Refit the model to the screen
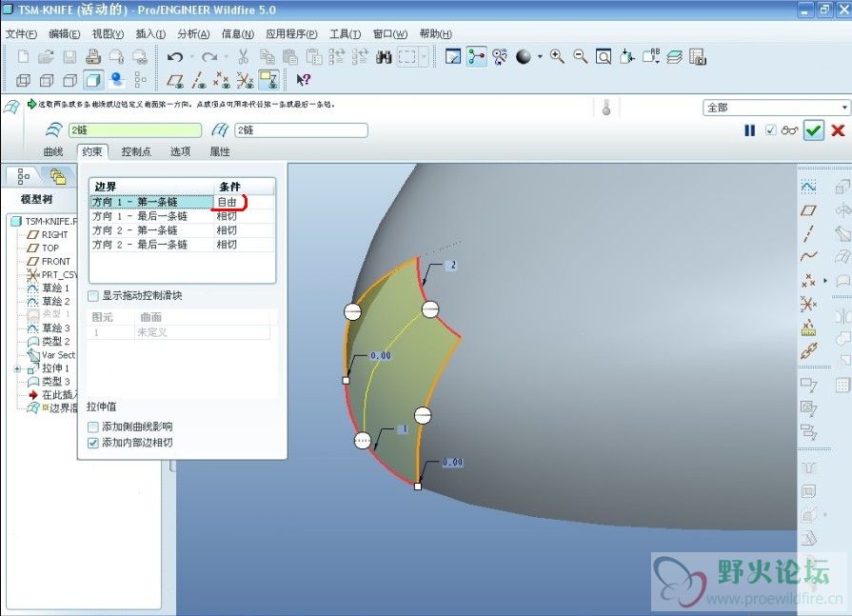This screenshot has height=616, width=852. click(x=604, y=56)
